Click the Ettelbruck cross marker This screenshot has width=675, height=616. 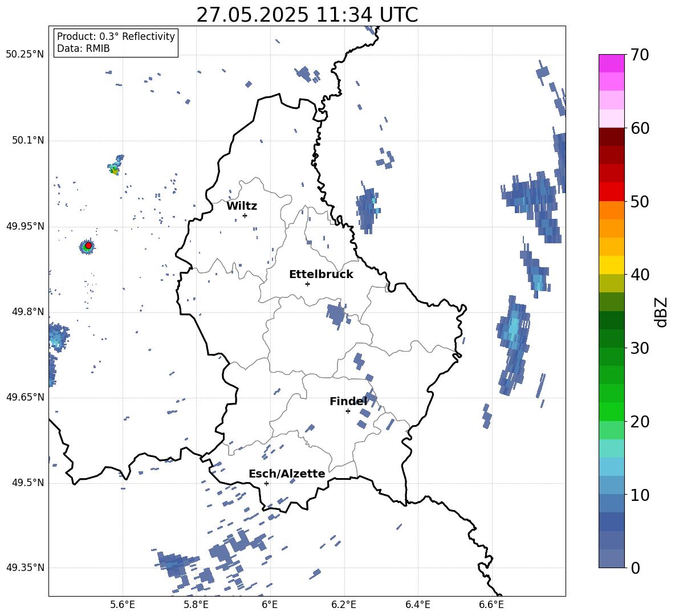coord(307,284)
